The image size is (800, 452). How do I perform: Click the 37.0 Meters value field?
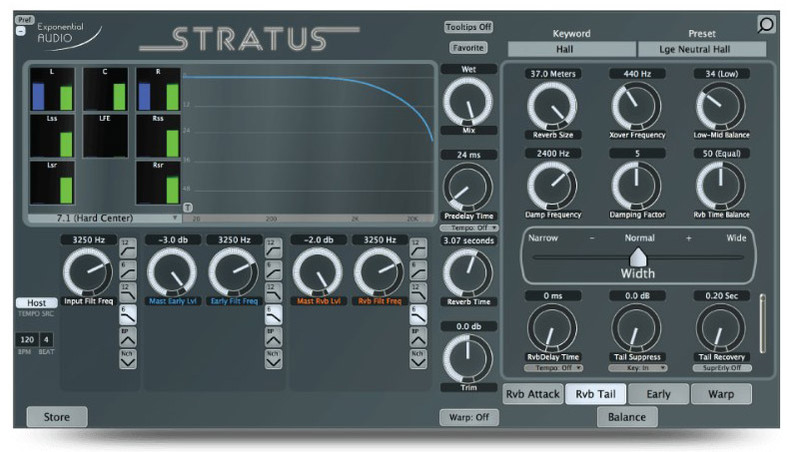tap(553, 73)
